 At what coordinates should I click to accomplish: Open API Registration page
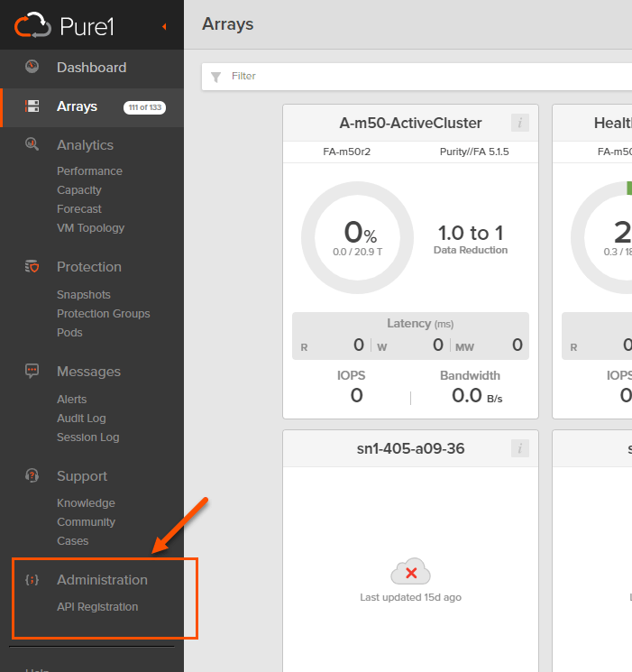click(x=97, y=607)
